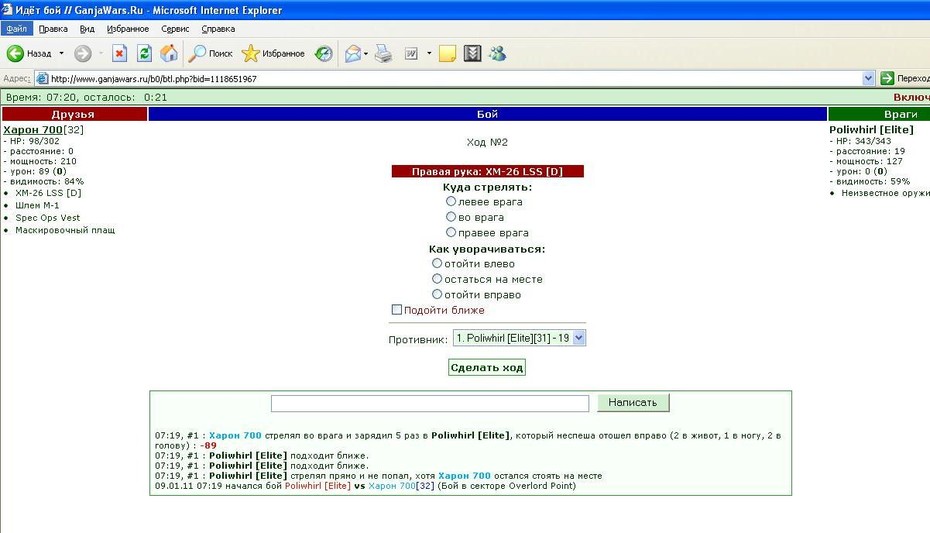
Task: Click the yellow Discuss note icon
Action: pos(447,53)
